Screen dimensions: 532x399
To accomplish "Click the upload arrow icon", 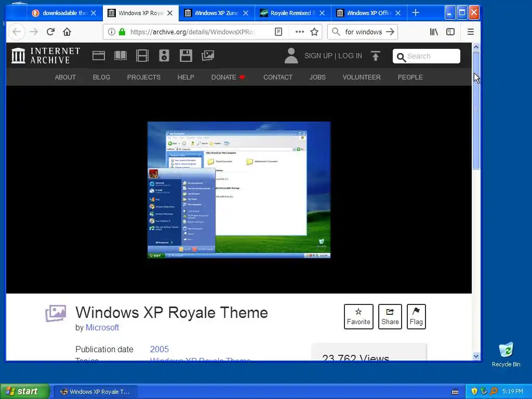I will [375, 56].
